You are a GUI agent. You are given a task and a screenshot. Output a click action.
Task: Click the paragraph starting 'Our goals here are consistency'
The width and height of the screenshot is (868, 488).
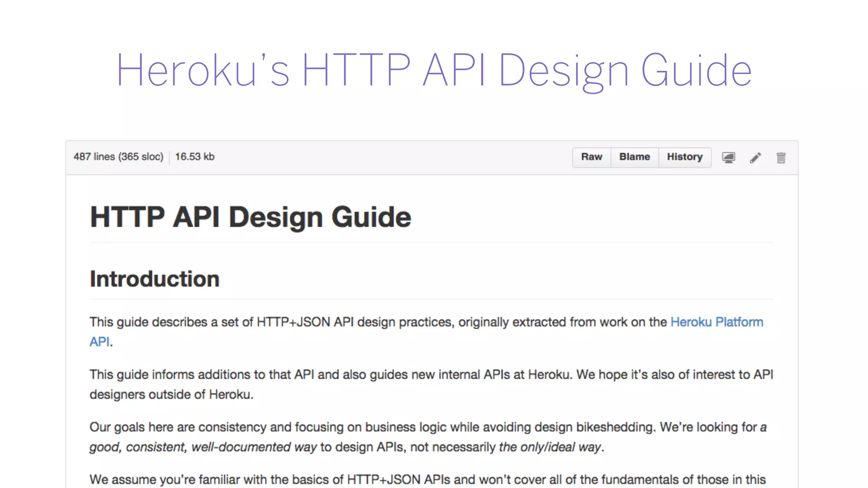(x=428, y=437)
